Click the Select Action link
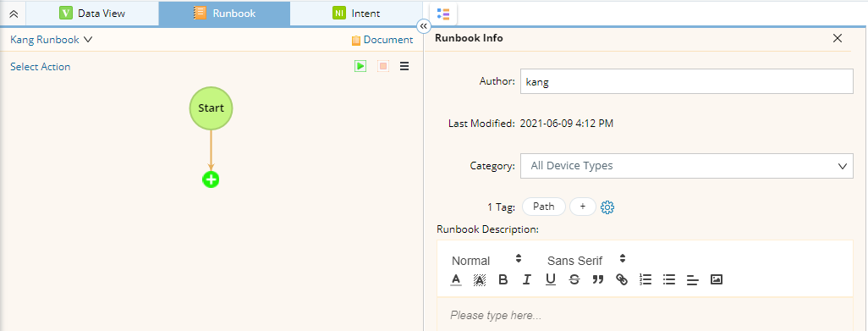The width and height of the screenshot is (868, 331). pos(41,66)
